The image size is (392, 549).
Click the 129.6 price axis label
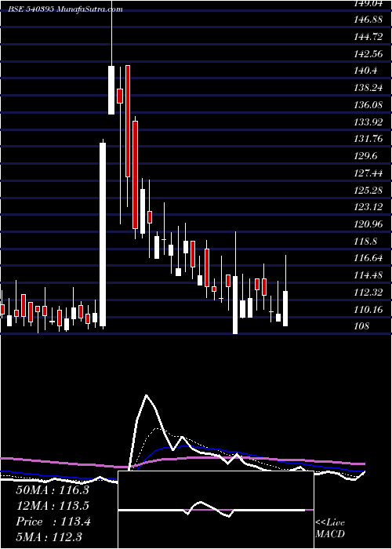[366, 156]
